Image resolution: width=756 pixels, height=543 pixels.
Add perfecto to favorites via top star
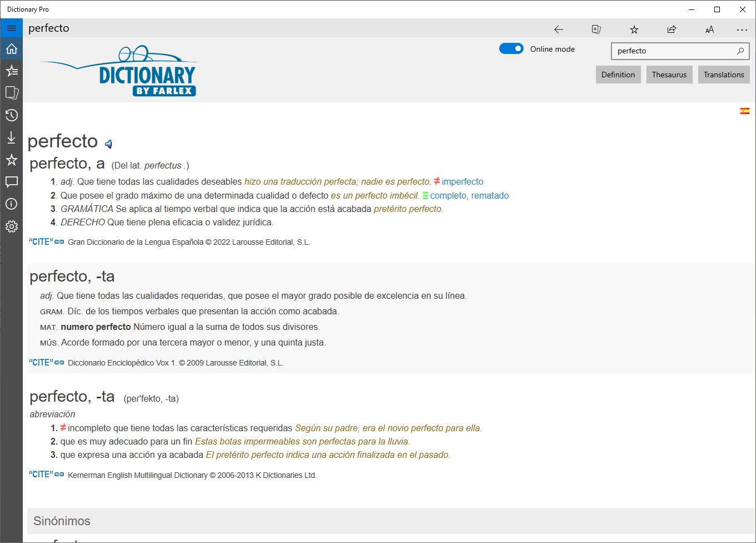pyautogui.click(x=634, y=29)
